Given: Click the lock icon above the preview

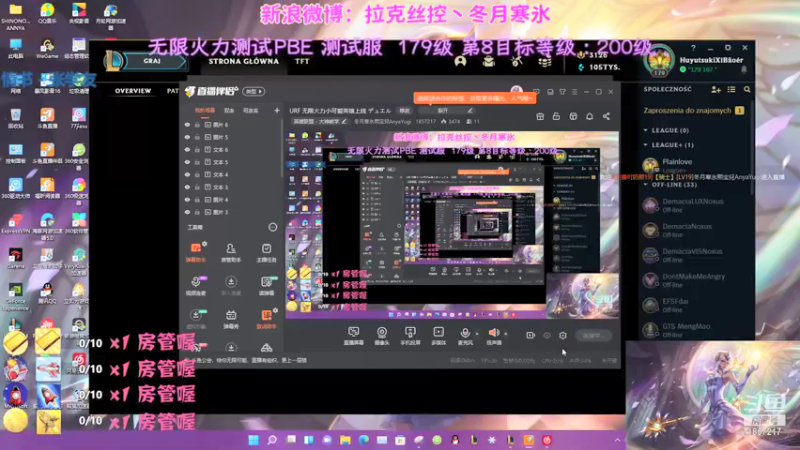Looking at the screenshot, I should 556,116.
